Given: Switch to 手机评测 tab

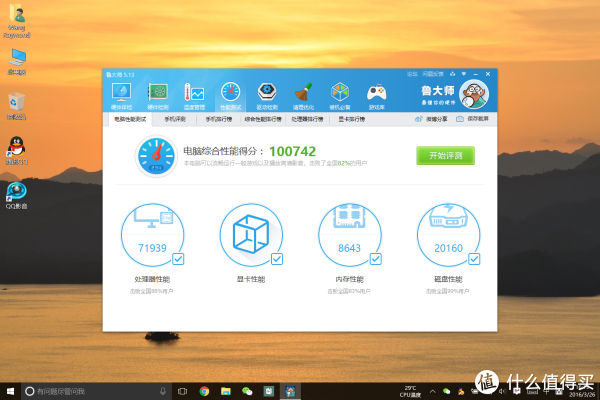Looking at the screenshot, I should click(x=175, y=119).
